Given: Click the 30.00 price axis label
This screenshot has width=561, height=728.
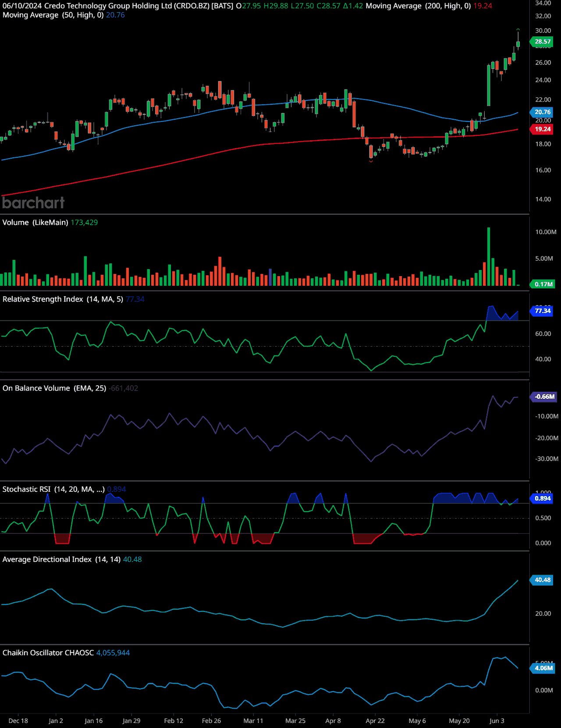Looking at the screenshot, I should [x=543, y=31].
